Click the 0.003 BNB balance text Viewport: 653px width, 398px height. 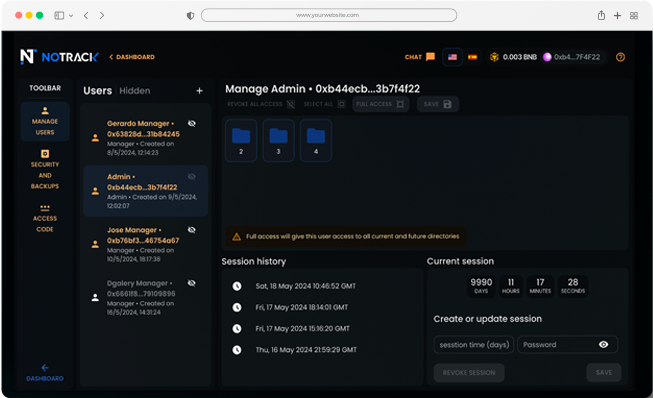coord(519,57)
